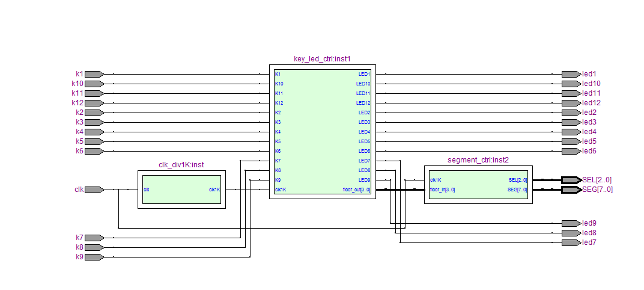The width and height of the screenshot is (644, 290).
Task: Select the SEG[7..0] bus output pin symbol
Action: coord(571,190)
